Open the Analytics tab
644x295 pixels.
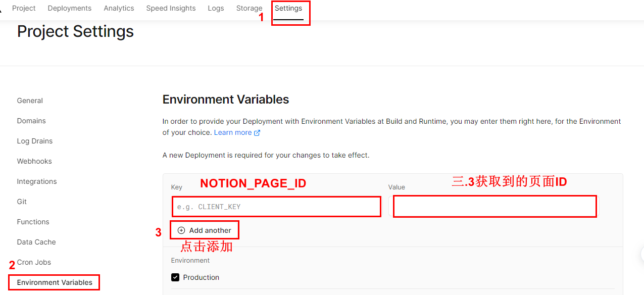[x=119, y=8]
